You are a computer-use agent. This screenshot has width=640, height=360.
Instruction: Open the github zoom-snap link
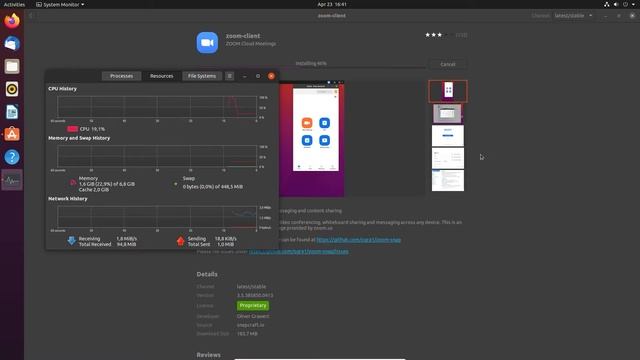[x=358, y=240]
